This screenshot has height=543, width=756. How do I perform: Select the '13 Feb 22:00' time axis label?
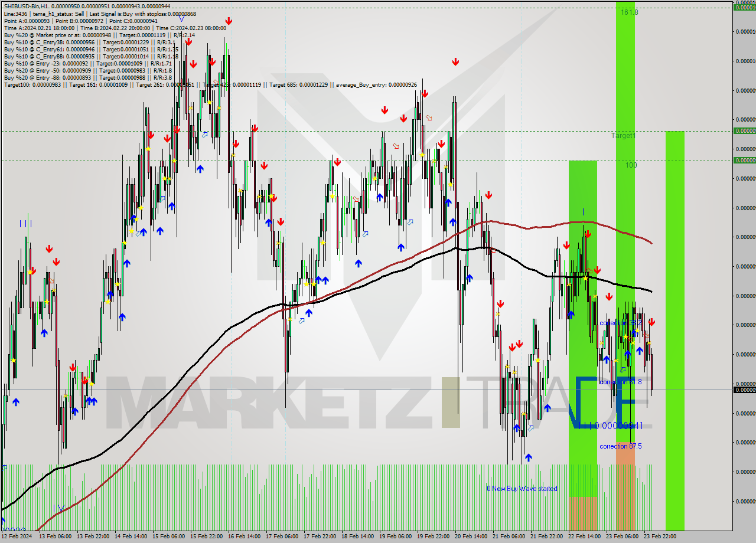(93, 536)
